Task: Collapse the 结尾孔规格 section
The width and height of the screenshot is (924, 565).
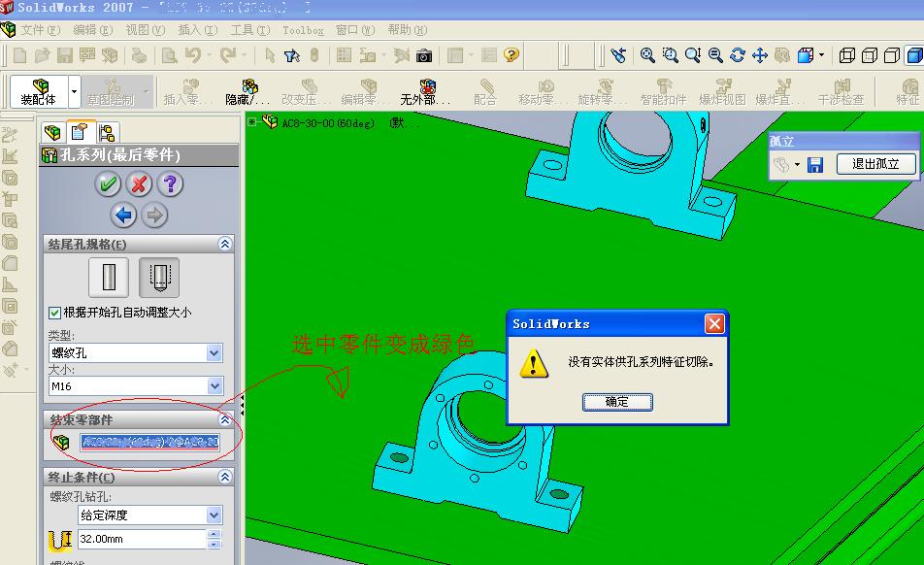Action: tap(225, 244)
